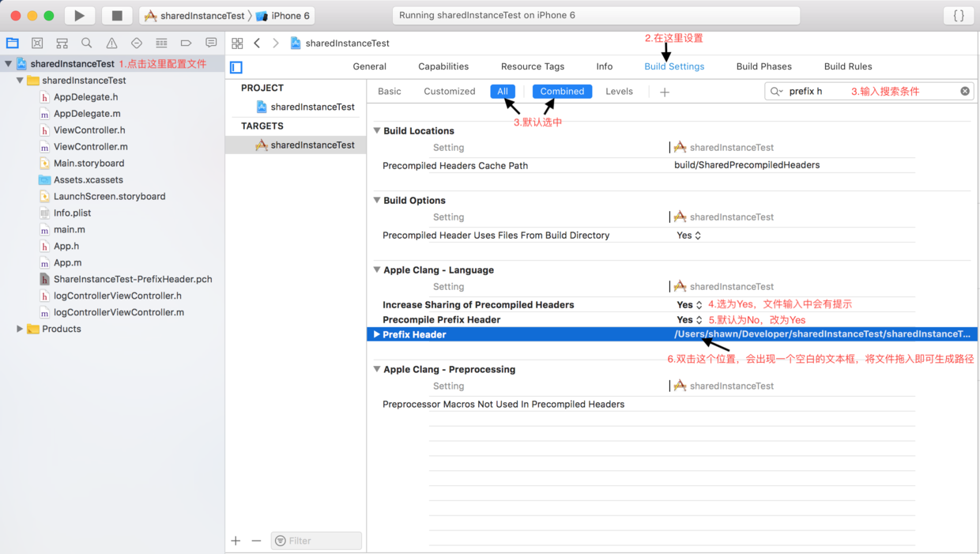
Task: Stop the running build
Action: click(117, 15)
